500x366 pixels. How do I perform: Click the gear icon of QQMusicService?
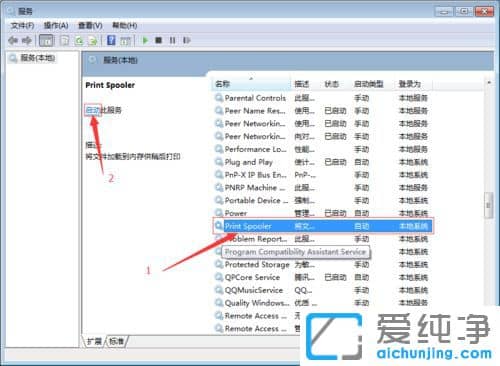(x=219, y=290)
